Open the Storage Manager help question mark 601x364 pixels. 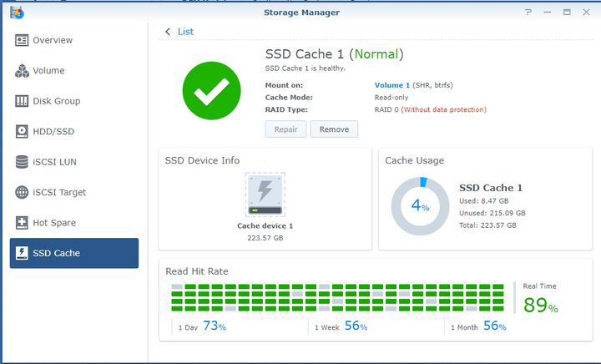pyautogui.click(x=528, y=13)
